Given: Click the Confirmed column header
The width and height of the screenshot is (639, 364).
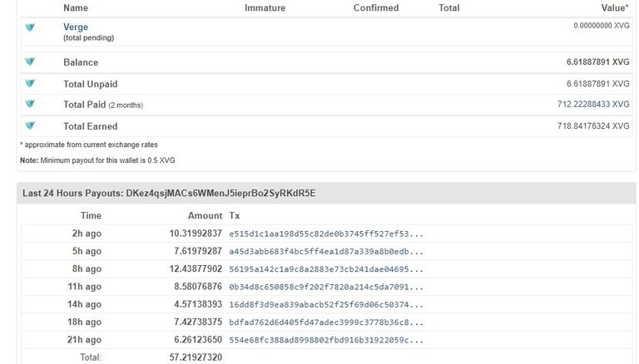Looking at the screenshot, I should point(376,7).
